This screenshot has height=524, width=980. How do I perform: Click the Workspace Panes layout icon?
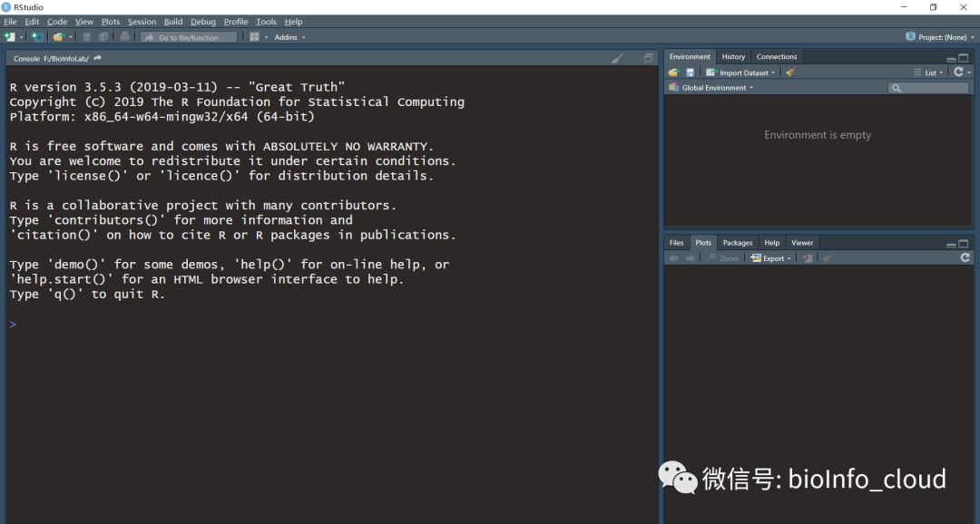click(x=254, y=37)
